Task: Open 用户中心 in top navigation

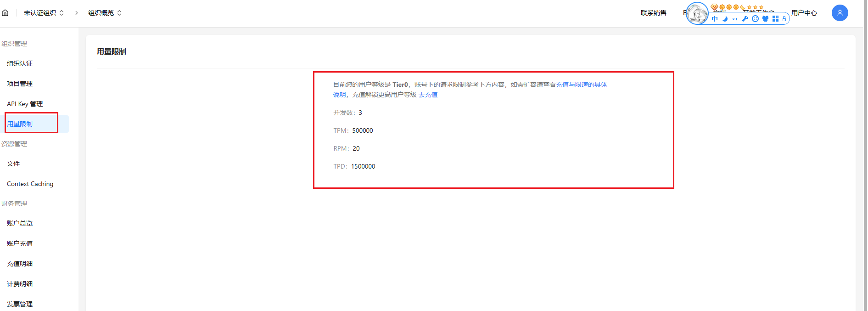Action: pos(804,13)
